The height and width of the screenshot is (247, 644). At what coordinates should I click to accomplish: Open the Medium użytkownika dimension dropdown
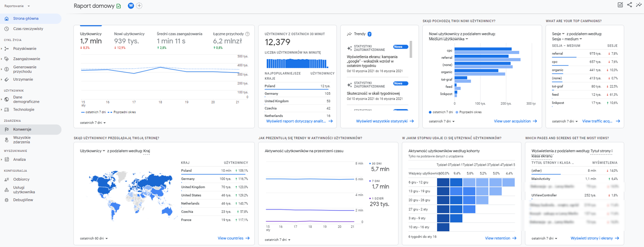[x=448, y=39]
